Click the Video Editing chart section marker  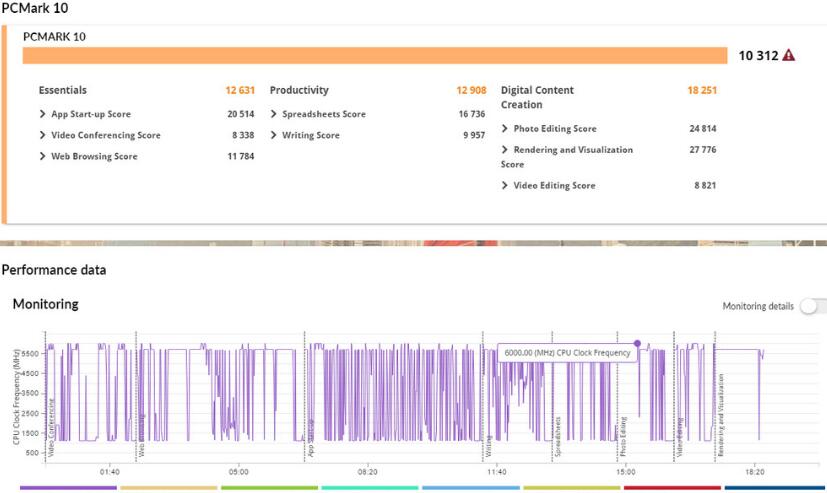click(679, 437)
